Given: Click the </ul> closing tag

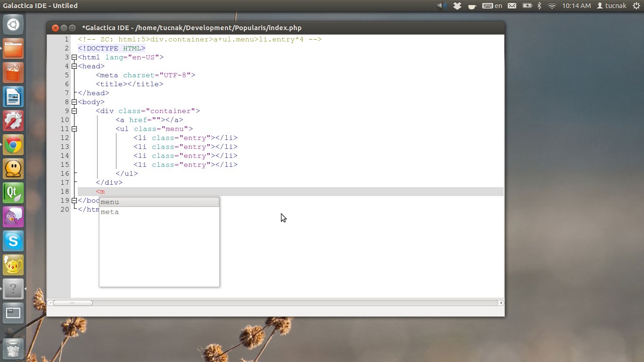Looking at the screenshot, I should coord(127,174).
